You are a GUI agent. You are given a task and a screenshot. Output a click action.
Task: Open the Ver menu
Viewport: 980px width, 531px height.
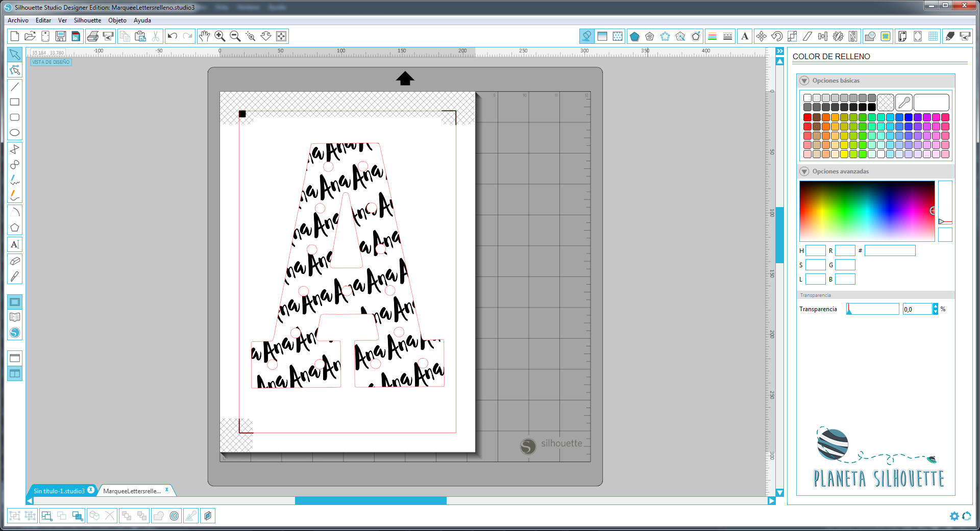point(62,20)
